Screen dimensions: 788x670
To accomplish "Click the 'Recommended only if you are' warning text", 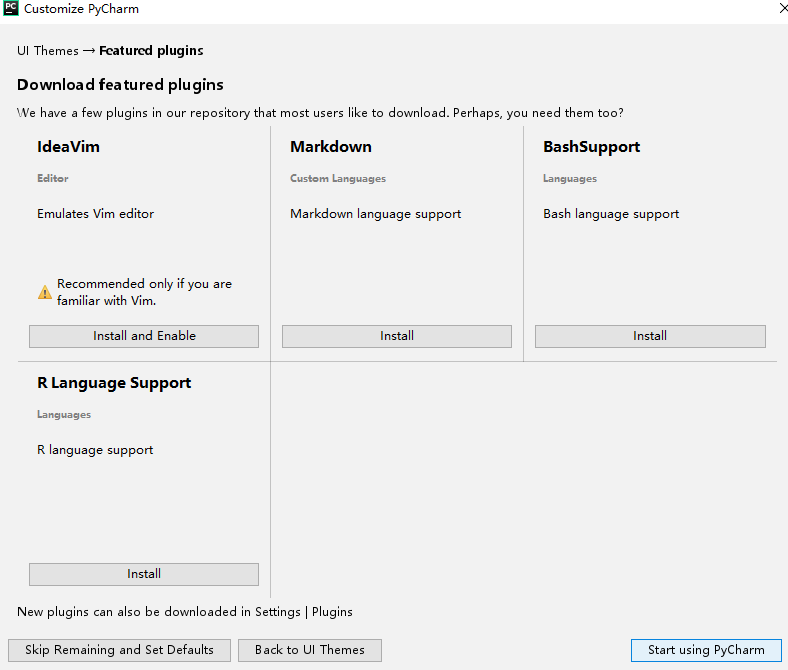I will pos(144,284).
